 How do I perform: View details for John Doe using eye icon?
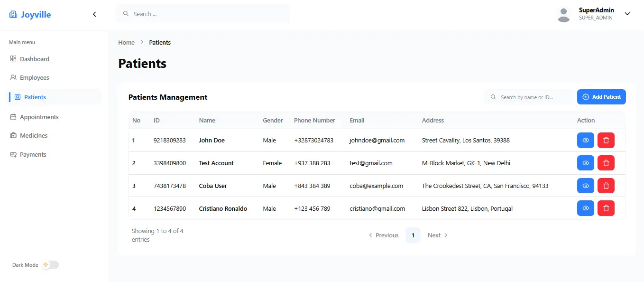pyautogui.click(x=585, y=140)
